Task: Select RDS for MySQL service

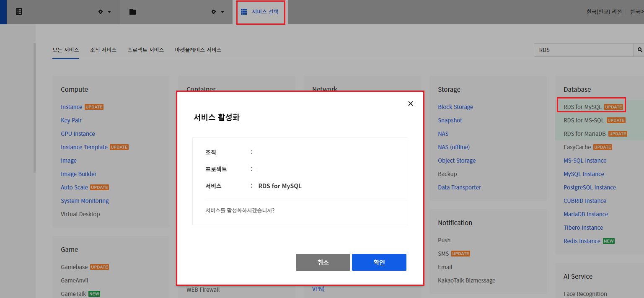Action: coord(582,107)
